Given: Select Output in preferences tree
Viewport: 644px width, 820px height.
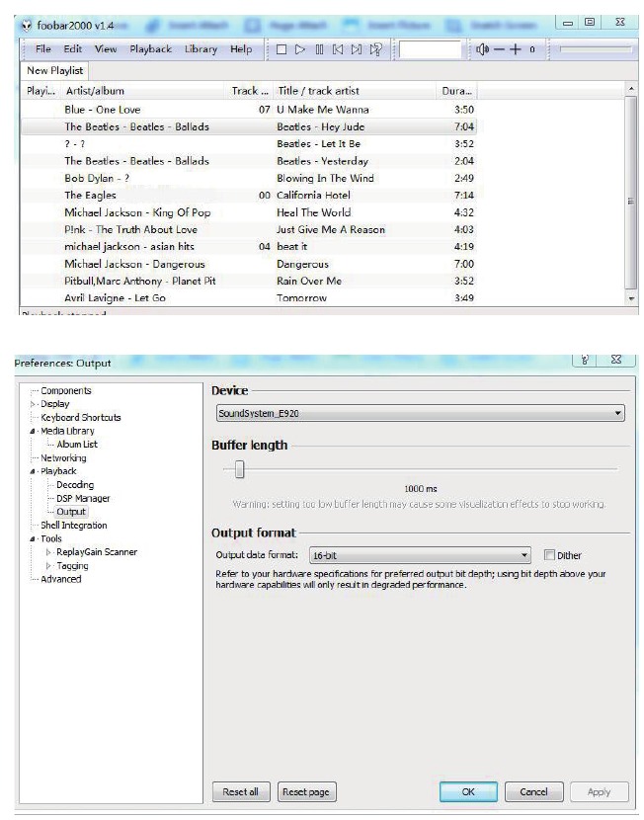Looking at the screenshot, I should click(71, 512).
